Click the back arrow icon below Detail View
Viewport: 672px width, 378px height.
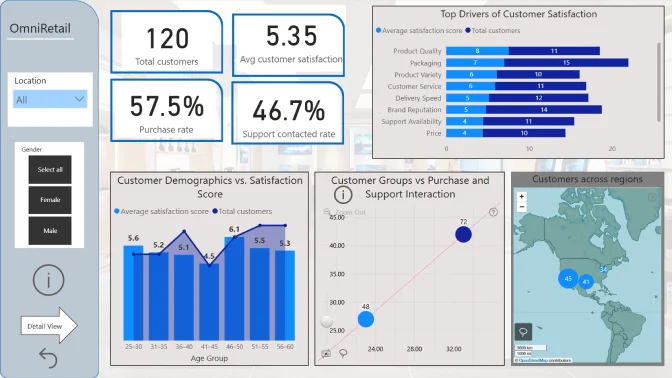48,358
